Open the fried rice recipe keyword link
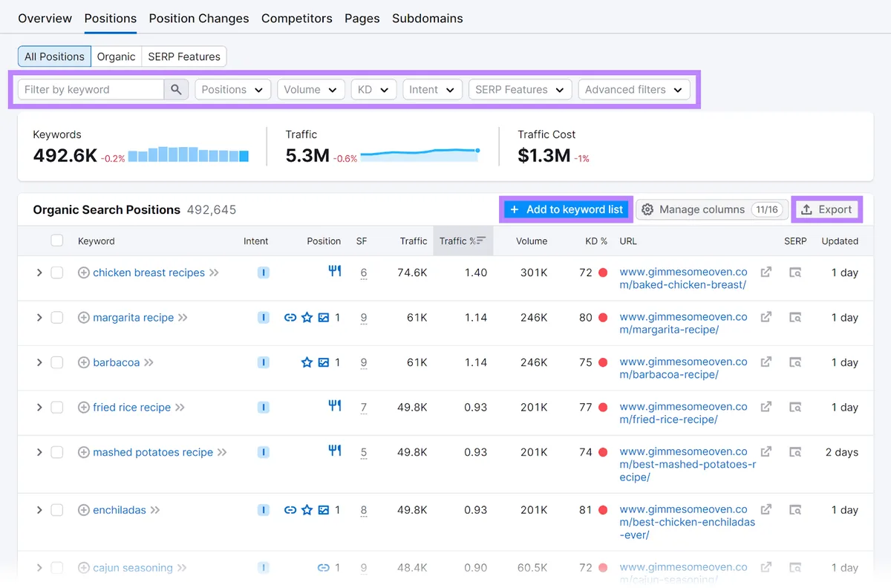The height and width of the screenshot is (588, 891). [132, 408]
